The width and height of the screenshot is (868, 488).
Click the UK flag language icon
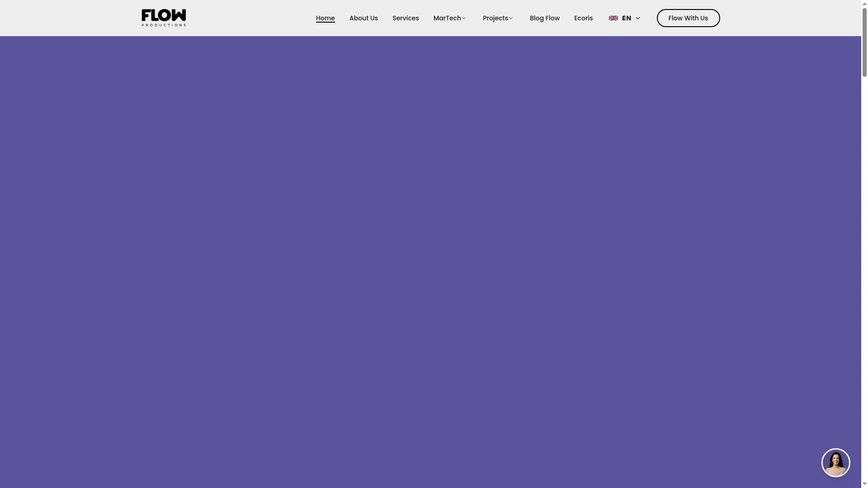click(613, 18)
